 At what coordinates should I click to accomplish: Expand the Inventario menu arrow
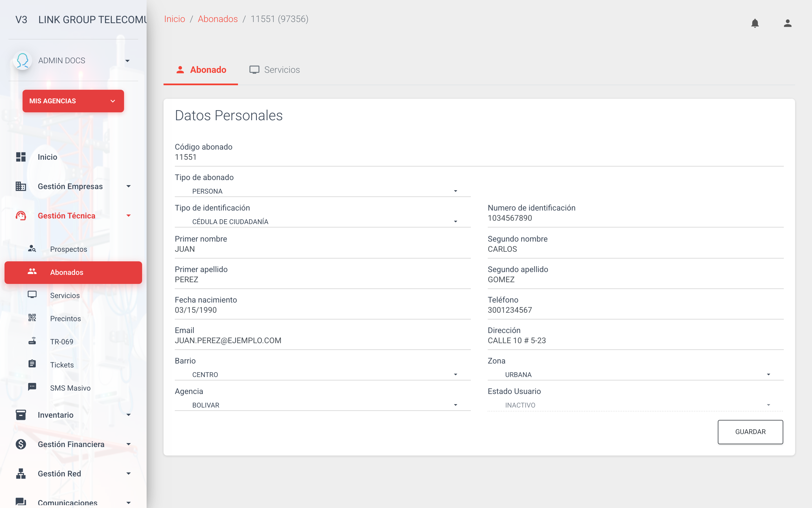[x=129, y=415]
